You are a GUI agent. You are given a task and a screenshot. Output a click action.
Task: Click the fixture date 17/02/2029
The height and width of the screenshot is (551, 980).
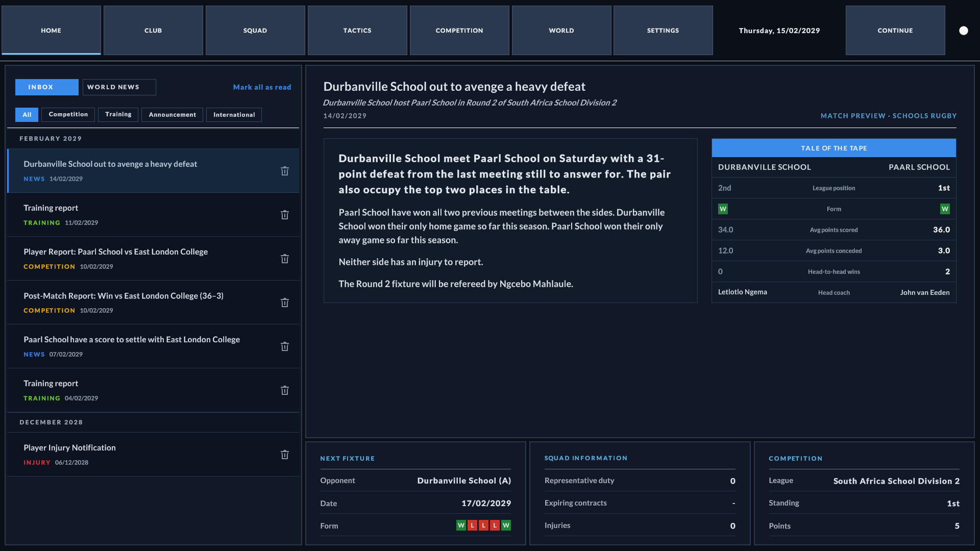pyautogui.click(x=486, y=503)
